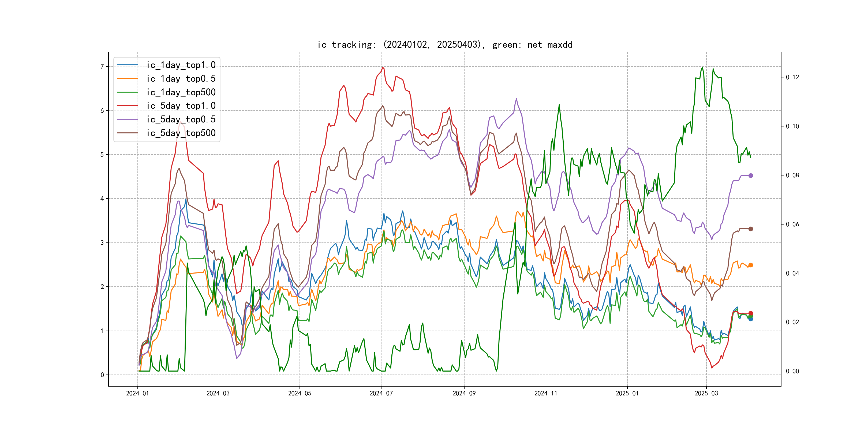Click the purple ic_5day_top0.5 legend line sample
This screenshot has height=434, width=868.
point(127,119)
